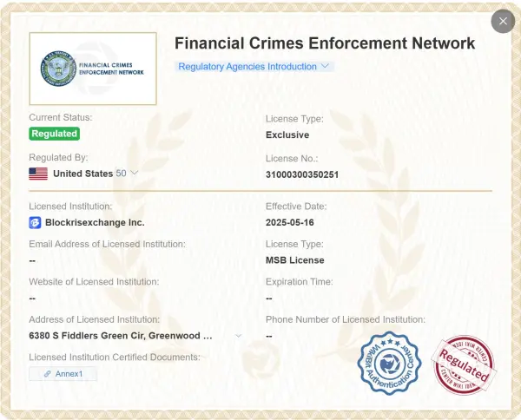Click the United States flag icon
Screen dimensions: 521x420
tap(38, 174)
